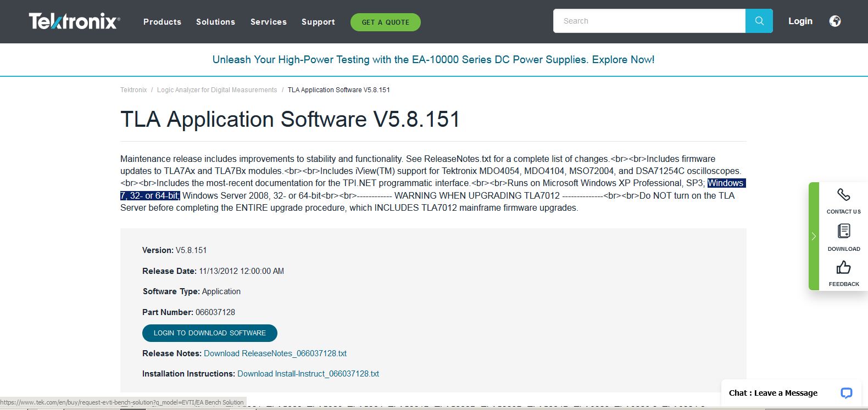Click into the Search input field
868x410 pixels.
point(649,21)
